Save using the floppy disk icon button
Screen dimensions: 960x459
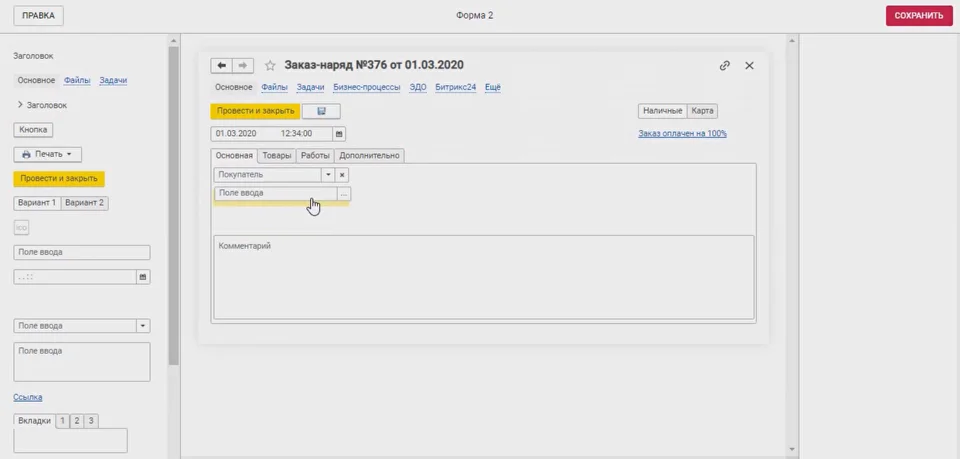point(321,111)
